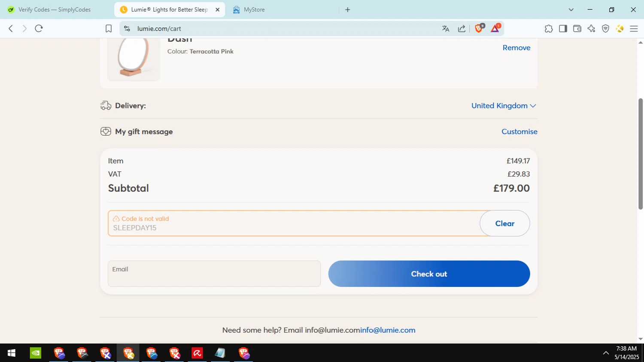Click the product lamp thumbnail
Image resolution: width=644 pixels, height=362 pixels.
pos(134,59)
